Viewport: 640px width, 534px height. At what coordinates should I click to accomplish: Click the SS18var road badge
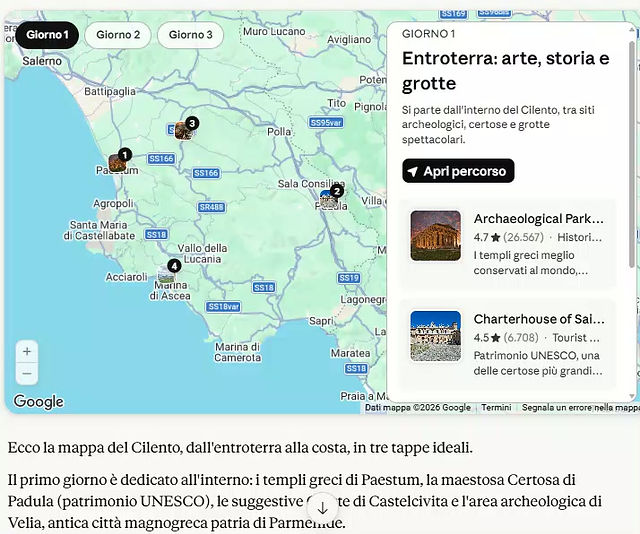click(223, 307)
